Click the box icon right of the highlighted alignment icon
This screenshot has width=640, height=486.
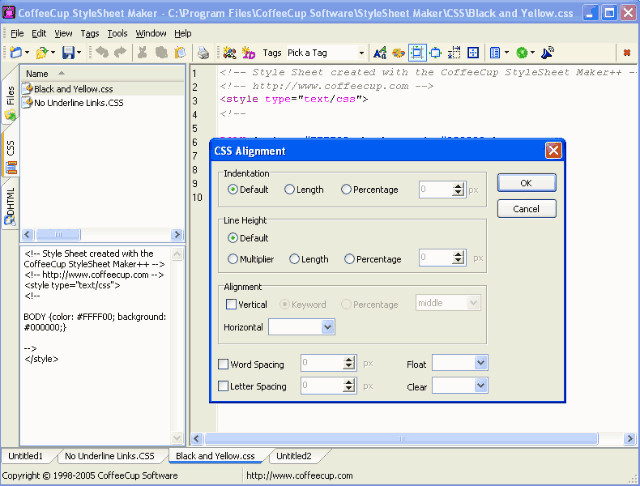[x=436, y=53]
